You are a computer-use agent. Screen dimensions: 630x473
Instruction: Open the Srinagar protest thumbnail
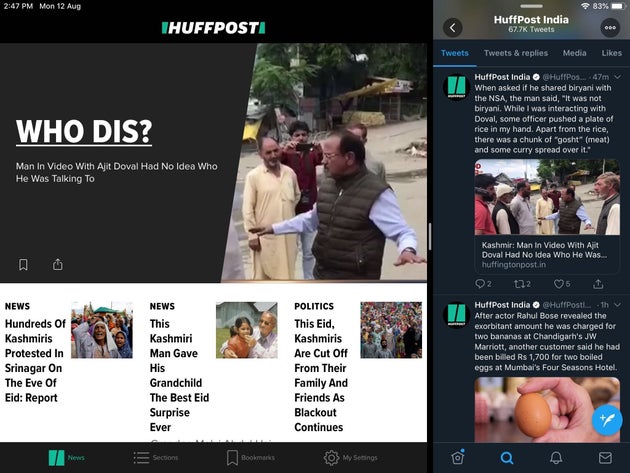coord(102,330)
